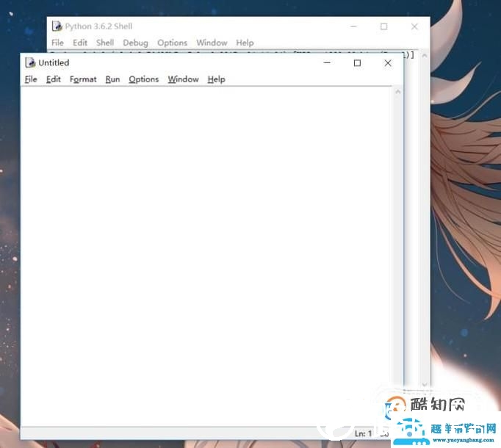Open the Shell menu in Python Shell

pos(105,43)
